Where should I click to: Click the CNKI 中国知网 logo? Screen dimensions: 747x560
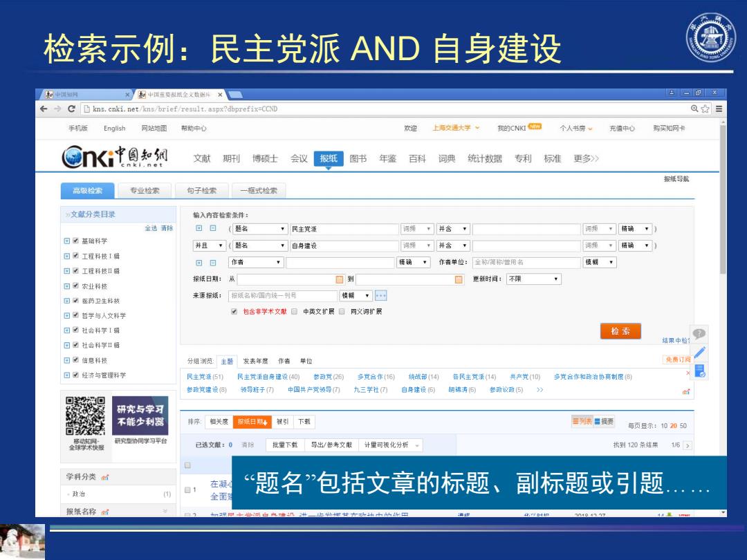[x=114, y=156]
